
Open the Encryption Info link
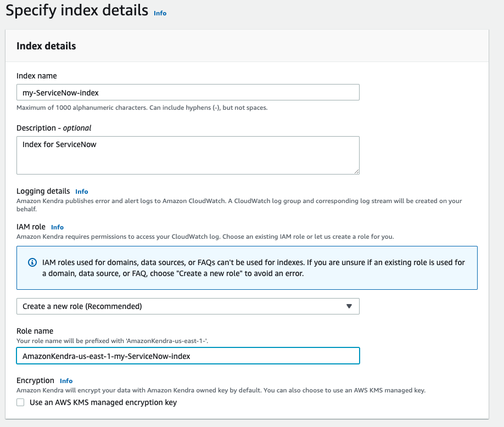click(66, 381)
